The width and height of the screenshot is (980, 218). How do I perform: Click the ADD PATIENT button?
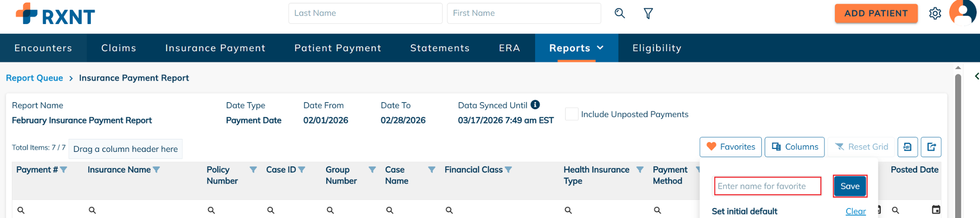(x=876, y=13)
